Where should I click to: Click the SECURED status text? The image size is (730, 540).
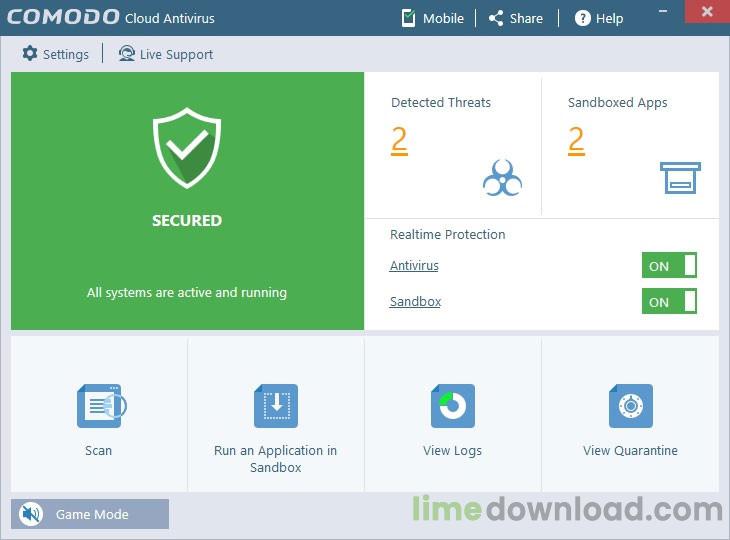[x=187, y=220]
